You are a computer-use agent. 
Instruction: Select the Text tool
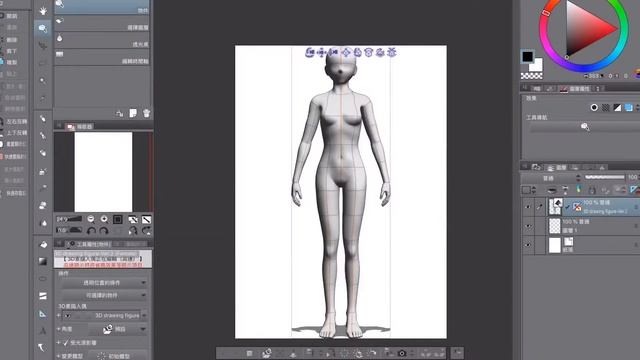click(43, 331)
